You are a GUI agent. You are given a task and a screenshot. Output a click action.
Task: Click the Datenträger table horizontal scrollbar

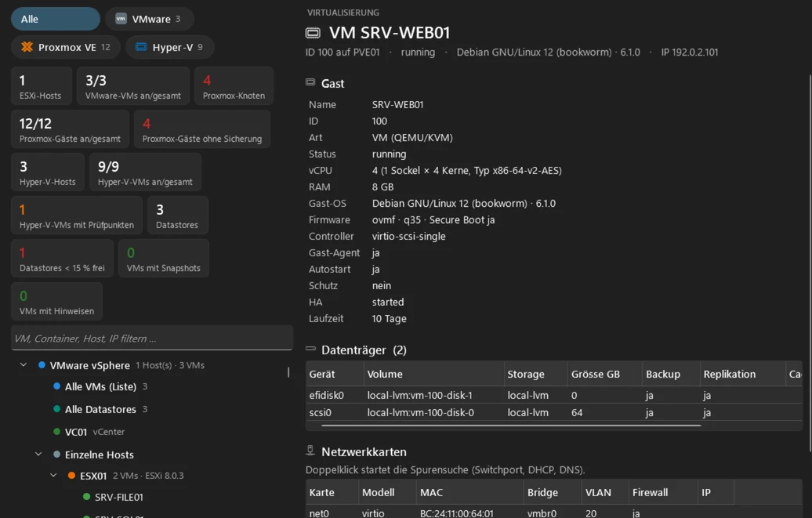(511, 426)
